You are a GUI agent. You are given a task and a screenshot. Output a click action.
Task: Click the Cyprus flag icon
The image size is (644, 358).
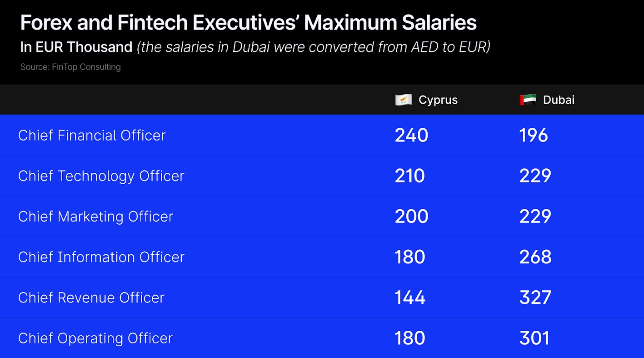click(x=403, y=100)
